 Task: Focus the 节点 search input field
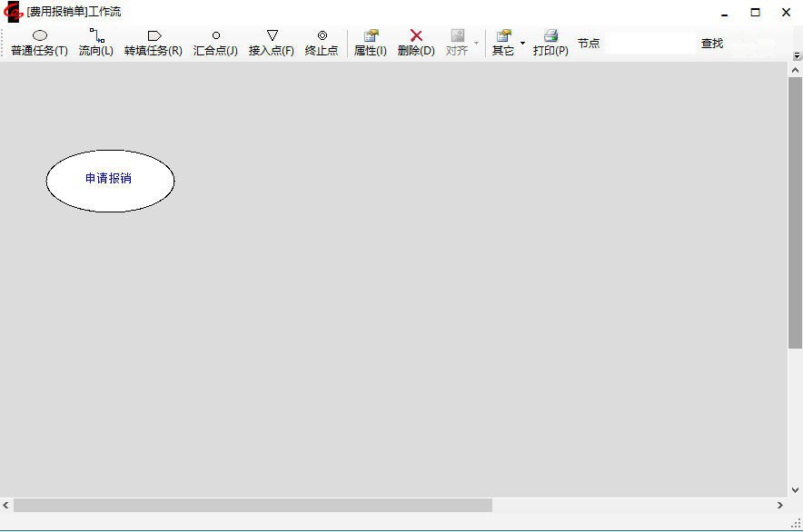(x=649, y=44)
